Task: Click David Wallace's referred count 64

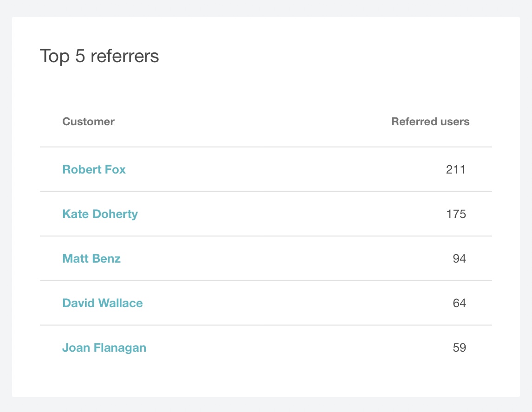Action: click(459, 303)
